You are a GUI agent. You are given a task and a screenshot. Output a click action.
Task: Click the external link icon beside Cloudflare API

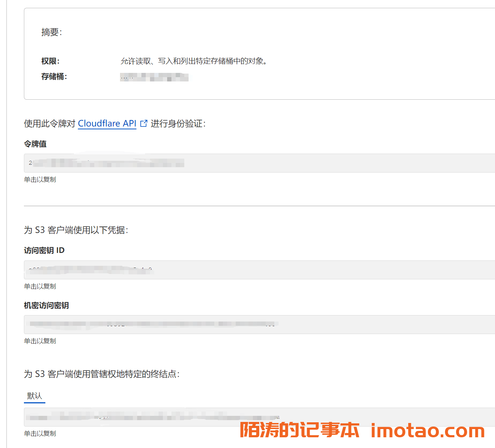click(144, 124)
